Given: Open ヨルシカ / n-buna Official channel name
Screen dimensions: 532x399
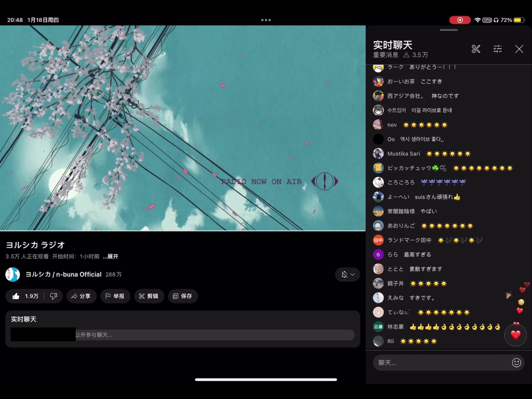Looking at the screenshot, I should (x=64, y=274).
